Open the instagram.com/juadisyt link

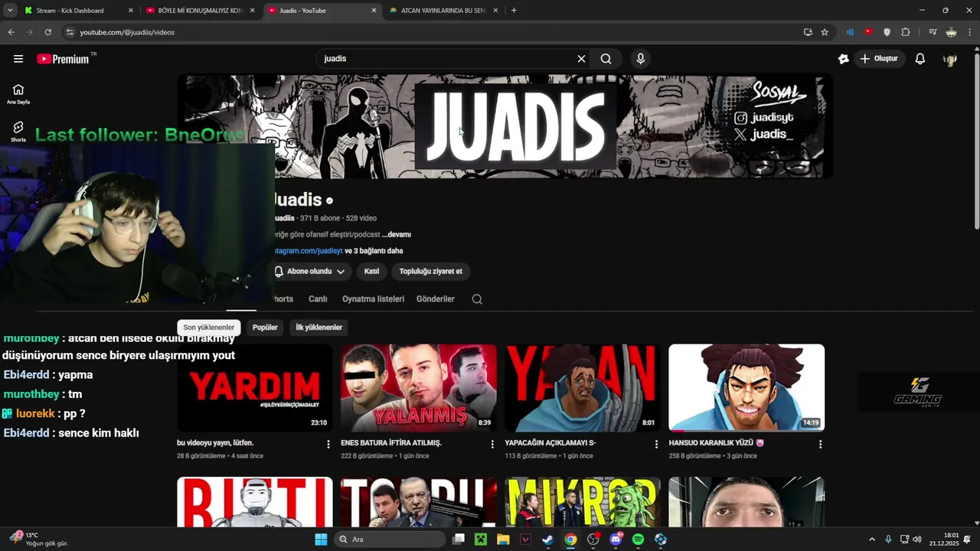[309, 251]
